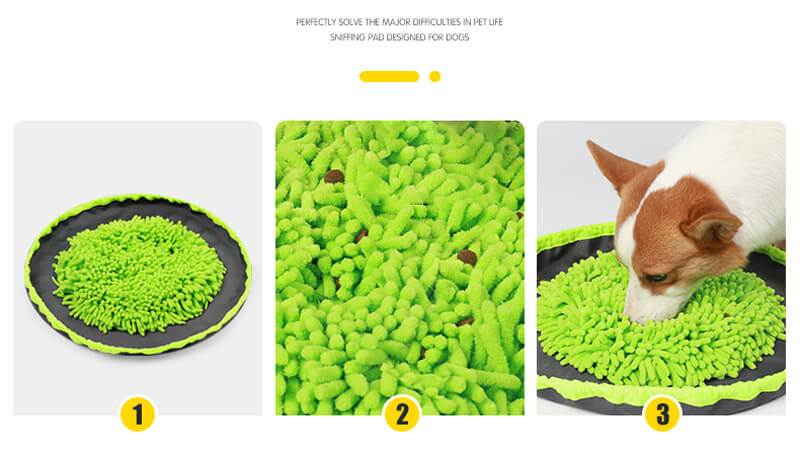Click the brown kibble near the close-up's bottom
The image size is (800, 458).
465,322
